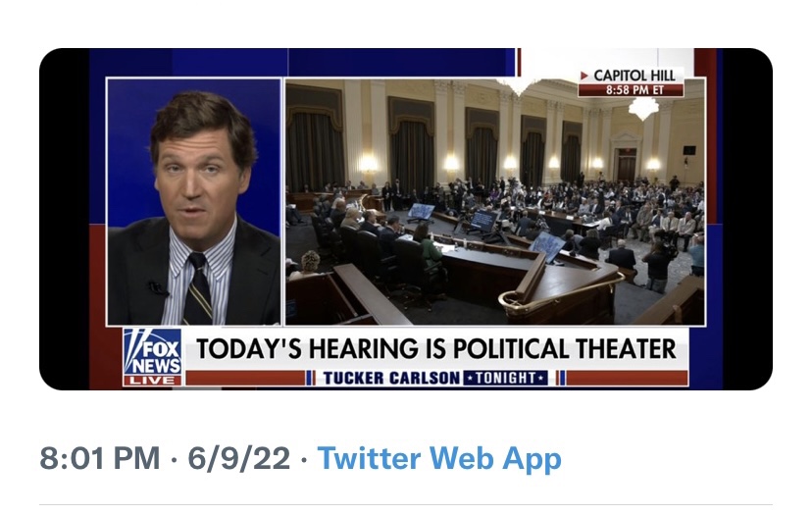The width and height of the screenshot is (812, 515).
Task: Click the red LIVE badge
Action: pos(152,379)
